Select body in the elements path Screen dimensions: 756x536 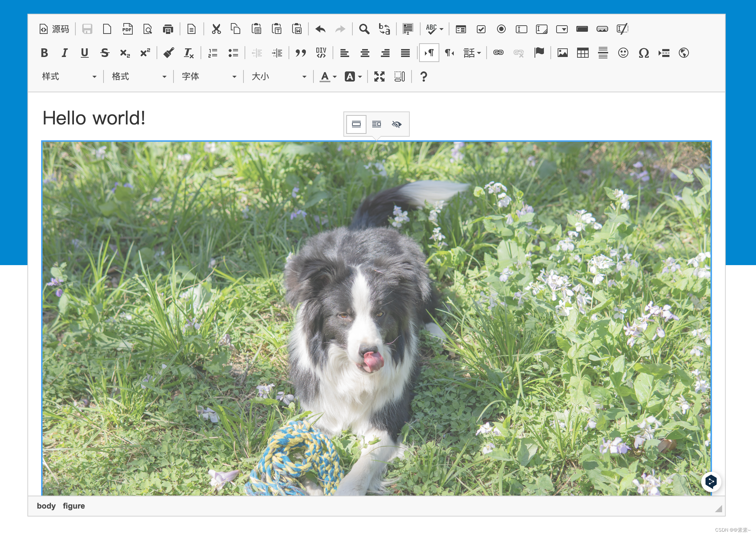(46, 506)
